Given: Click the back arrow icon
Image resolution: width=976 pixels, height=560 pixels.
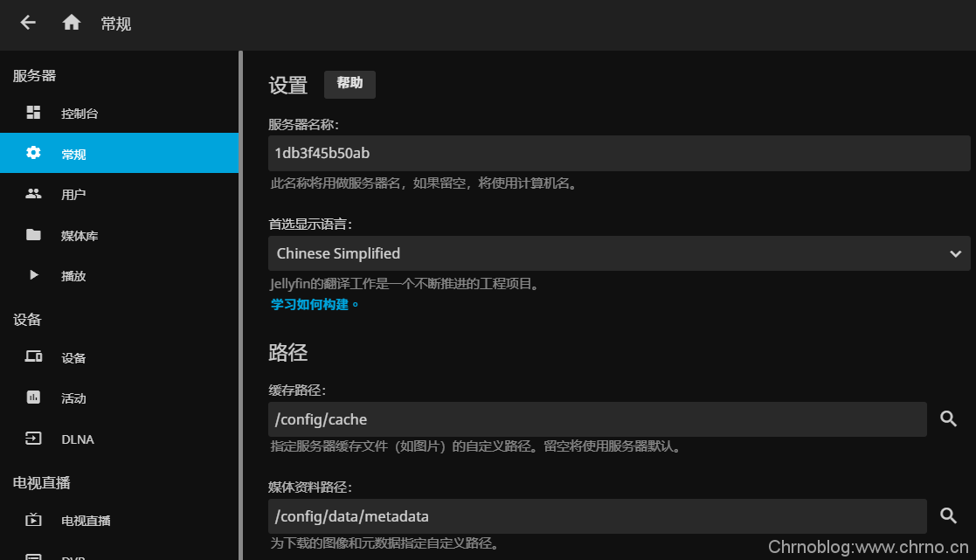Looking at the screenshot, I should pyautogui.click(x=28, y=23).
